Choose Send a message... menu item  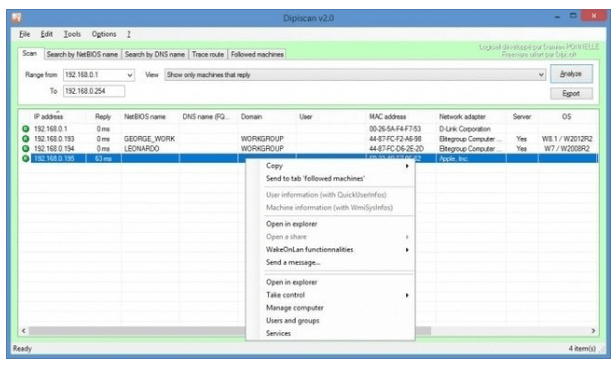click(x=293, y=262)
